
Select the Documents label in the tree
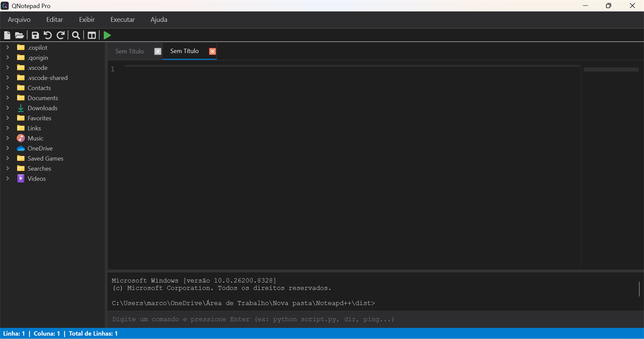[x=43, y=98]
